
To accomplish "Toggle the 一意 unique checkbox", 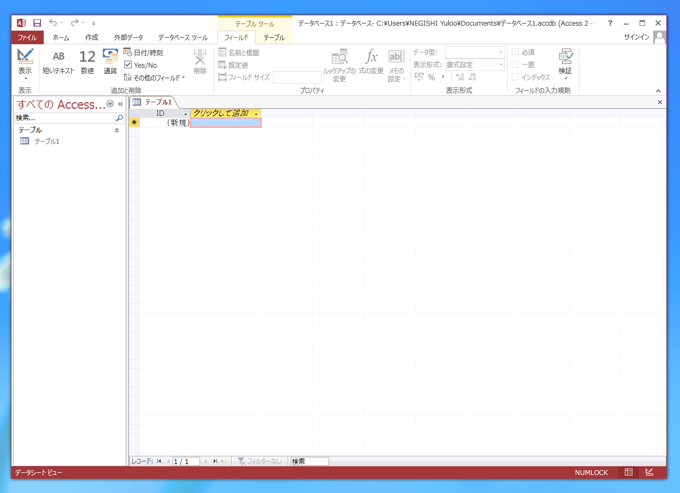I will (515, 64).
